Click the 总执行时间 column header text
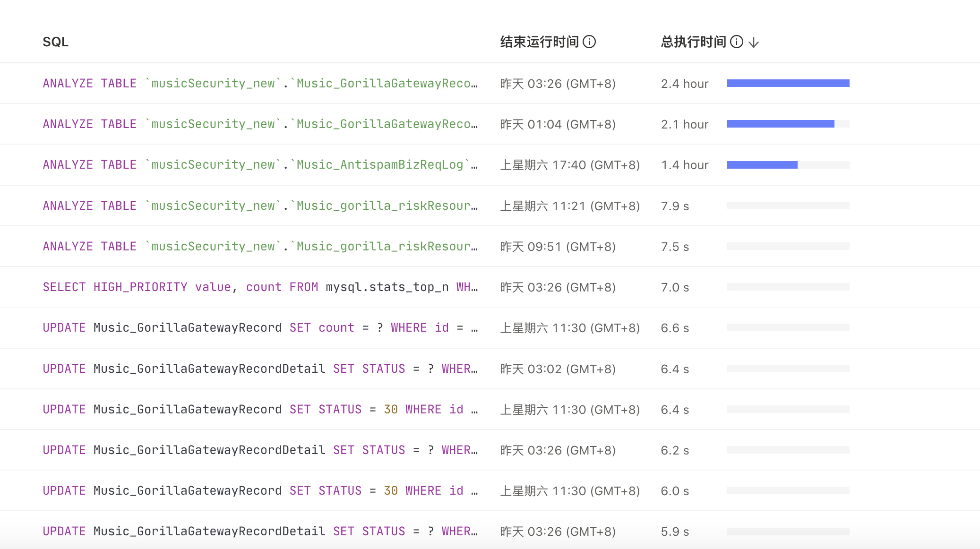The width and height of the screenshot is (980, 549). coord(694,42)
